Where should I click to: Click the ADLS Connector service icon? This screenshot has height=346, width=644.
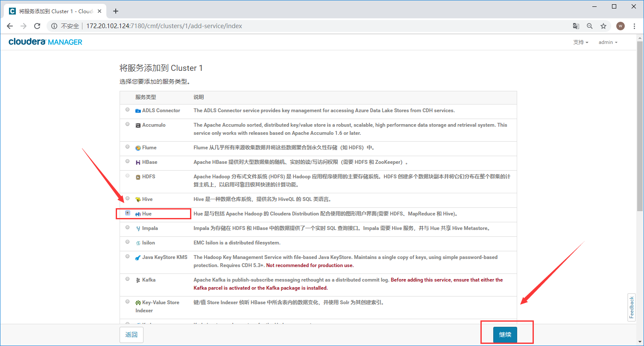(138, 111)
